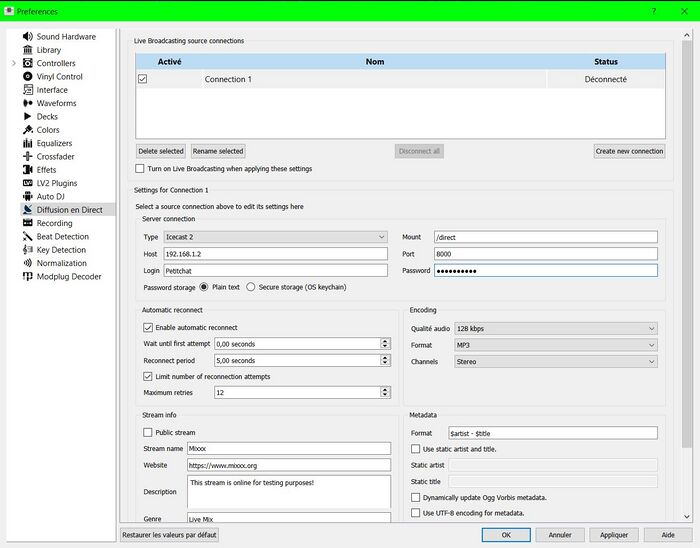Uncheck the Connection 1 active checkbox
This screenshot has width=700, height=548.
coord(142,79)
